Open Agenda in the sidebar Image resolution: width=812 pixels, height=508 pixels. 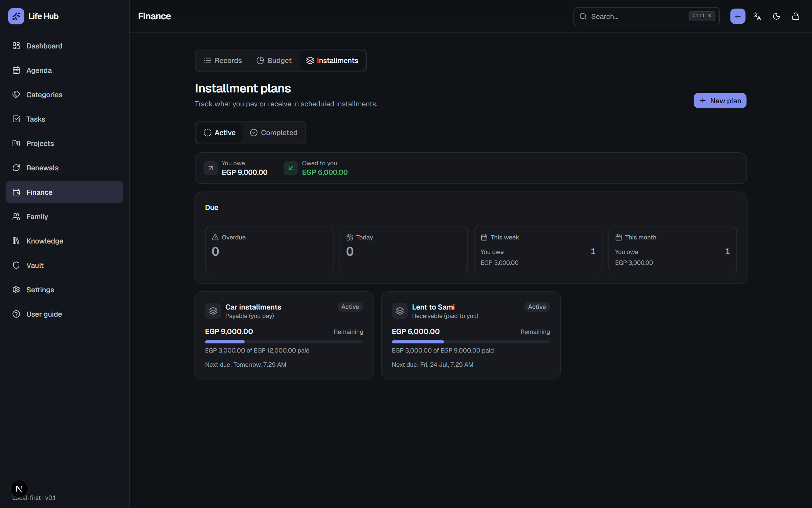tap(65, 70)
